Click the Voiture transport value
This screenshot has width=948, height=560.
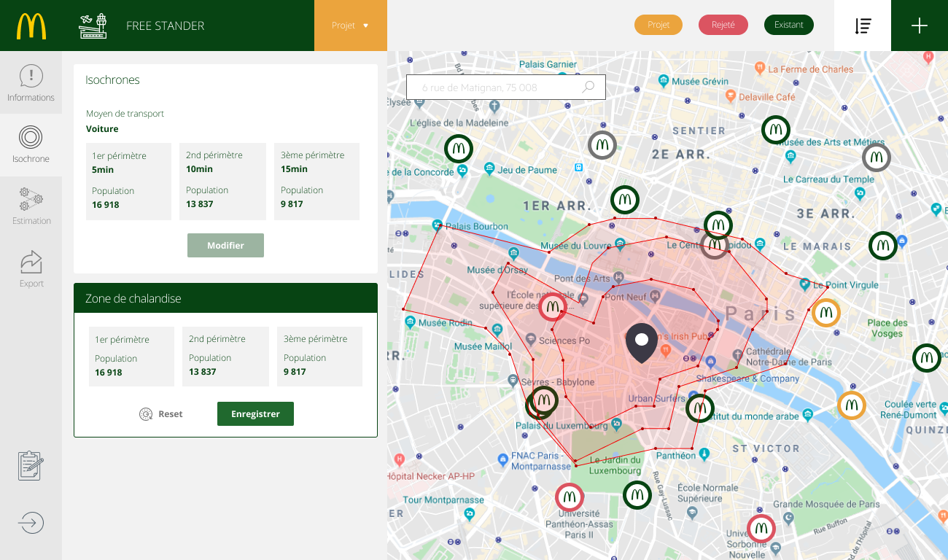[x=102, y=129]
